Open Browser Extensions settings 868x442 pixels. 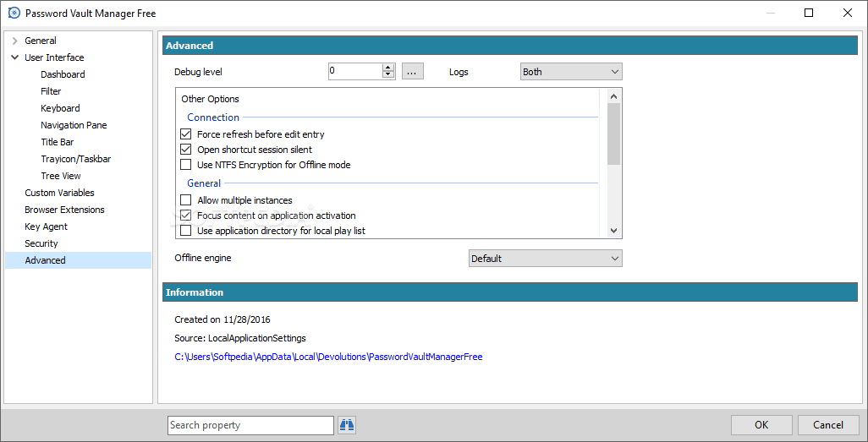coord(64,210)
